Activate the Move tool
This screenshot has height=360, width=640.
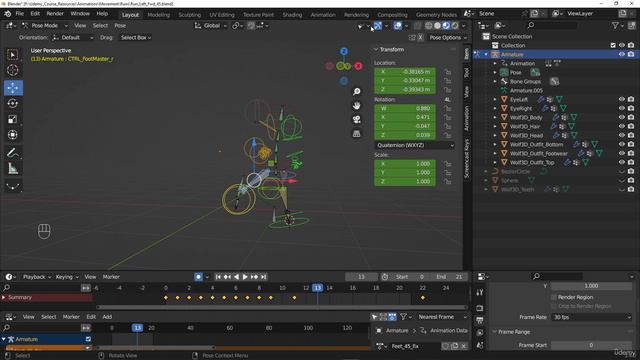pos(13,87)
